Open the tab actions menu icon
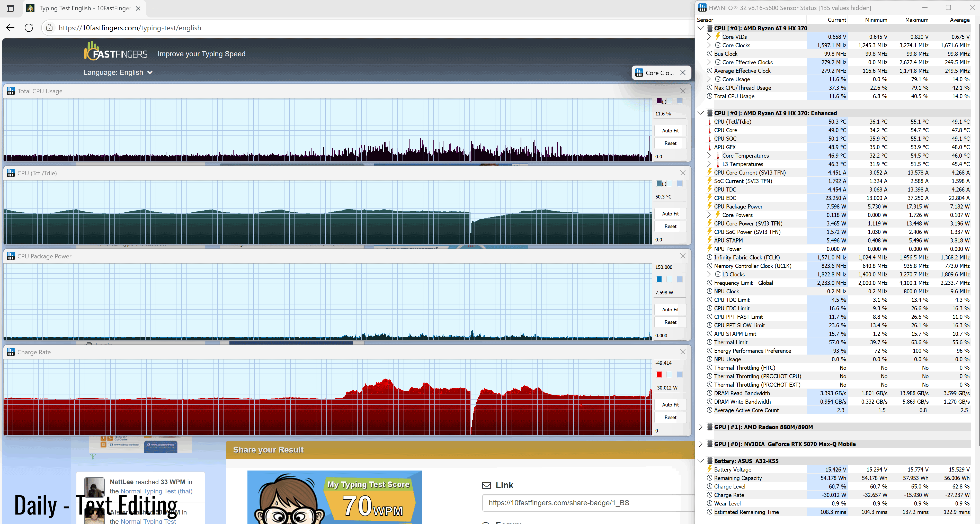The height and width of the screenshot is (524, 980). click(x=10, y=8)
